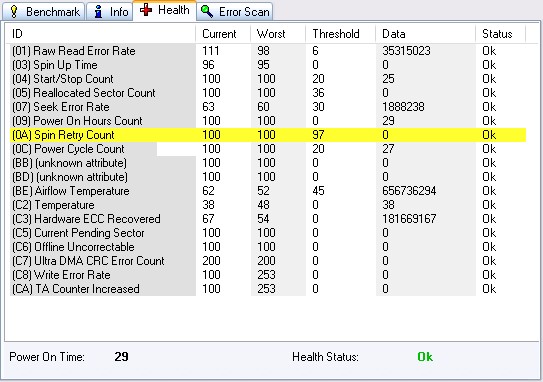Screen dimensions: 543x382
Task: Select the Reallocated Sector Count row
Action: 268,93
